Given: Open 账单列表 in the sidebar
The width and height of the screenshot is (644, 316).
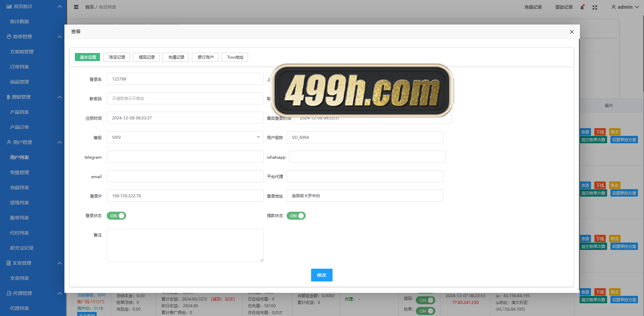Looking at the screenshot, I should pyautogui.click(x=19, y=218).
